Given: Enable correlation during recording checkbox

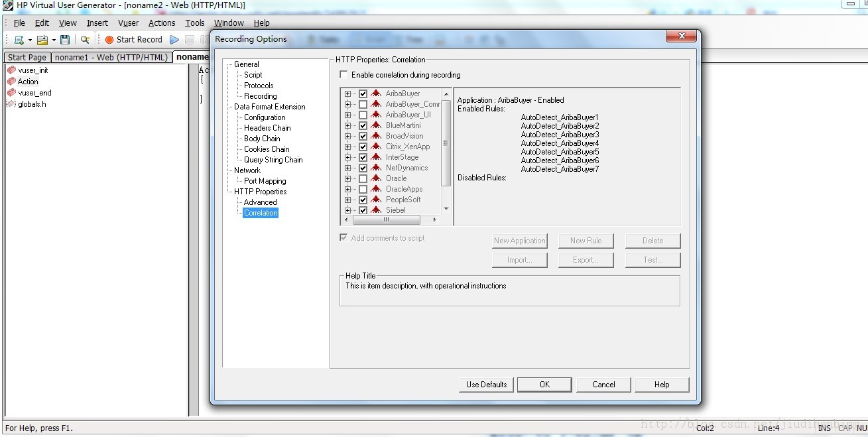Looking at the screenshot, I should pos(343,75).
